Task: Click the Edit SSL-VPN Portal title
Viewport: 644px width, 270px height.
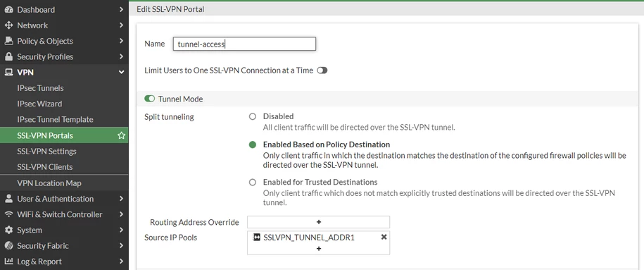Action: (x=170, y=9)
